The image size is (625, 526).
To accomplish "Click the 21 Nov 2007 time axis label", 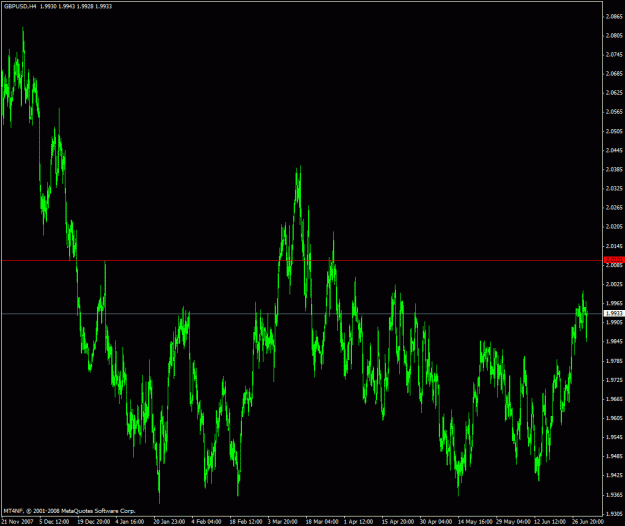I will pyautogui.click(x=18, y=522).
